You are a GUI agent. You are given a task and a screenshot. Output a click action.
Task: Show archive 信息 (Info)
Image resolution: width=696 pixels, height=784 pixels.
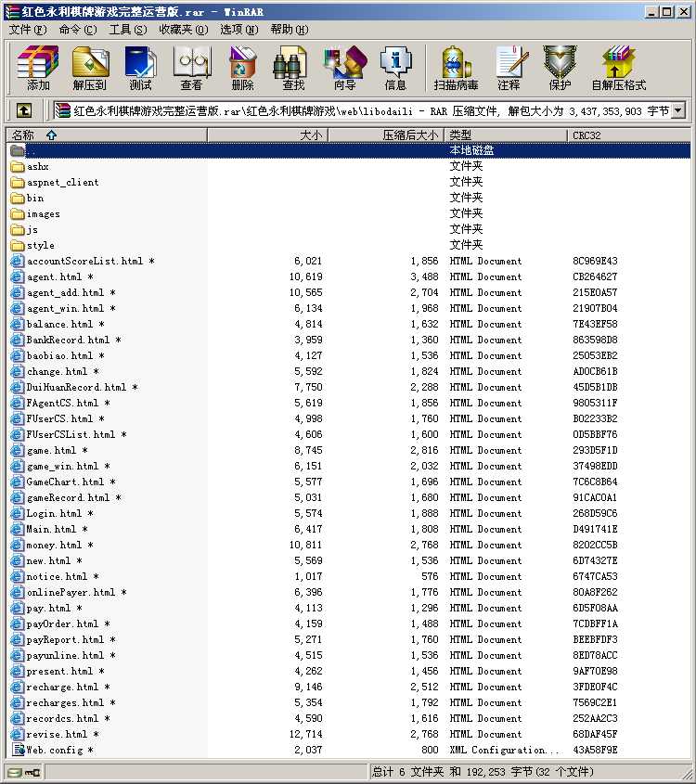click(x=395, y=68)
